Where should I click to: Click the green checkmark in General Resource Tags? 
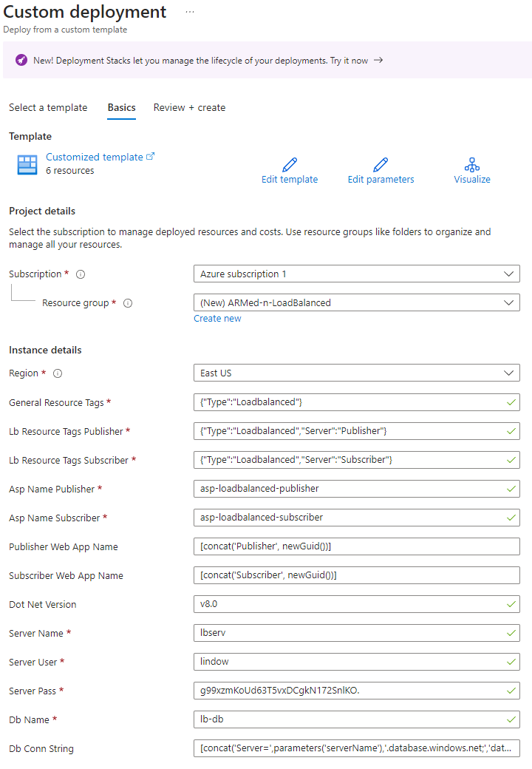tap(511, 402)
